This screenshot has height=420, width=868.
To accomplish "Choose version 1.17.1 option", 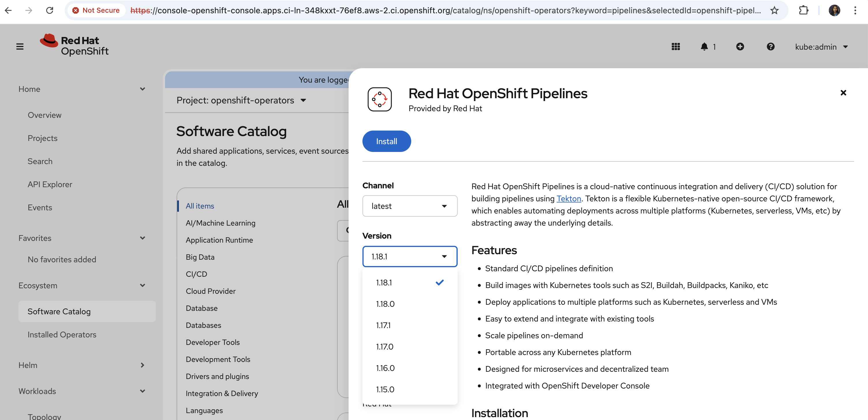I will [x=383, y=325].
